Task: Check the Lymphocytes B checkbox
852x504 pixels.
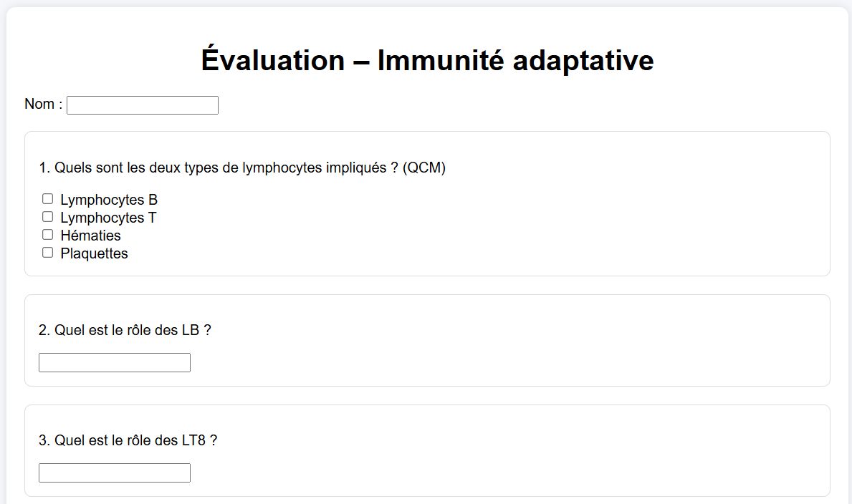Action: [47, 199]
